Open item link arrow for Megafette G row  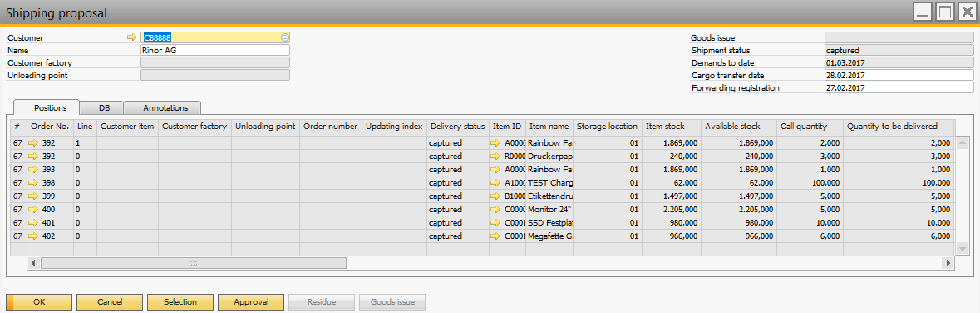(495, 236)
